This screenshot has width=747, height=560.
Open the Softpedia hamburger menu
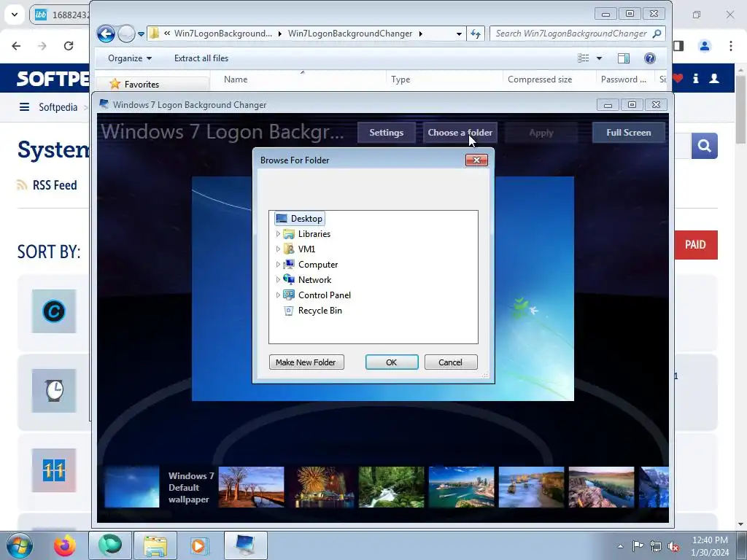coord(24,107)
